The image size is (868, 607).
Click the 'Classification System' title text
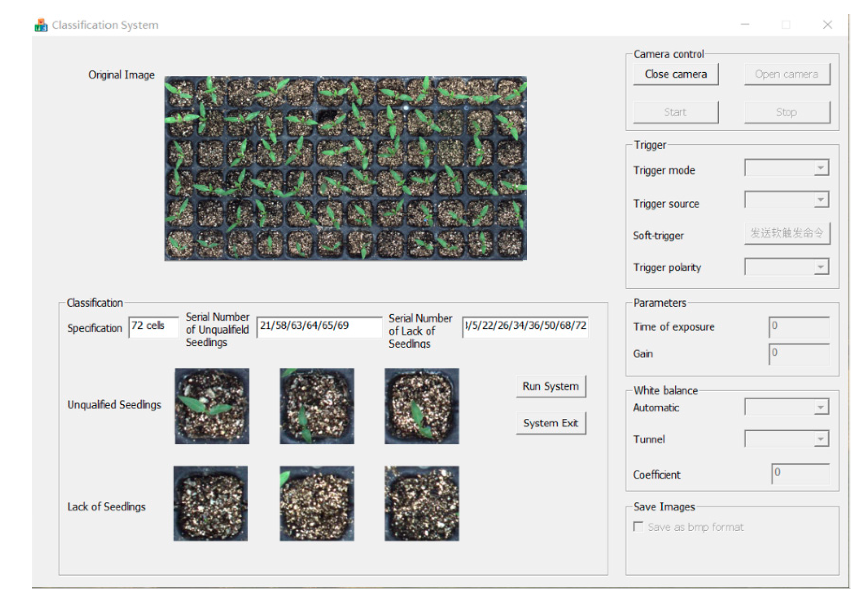pos(105,25)
